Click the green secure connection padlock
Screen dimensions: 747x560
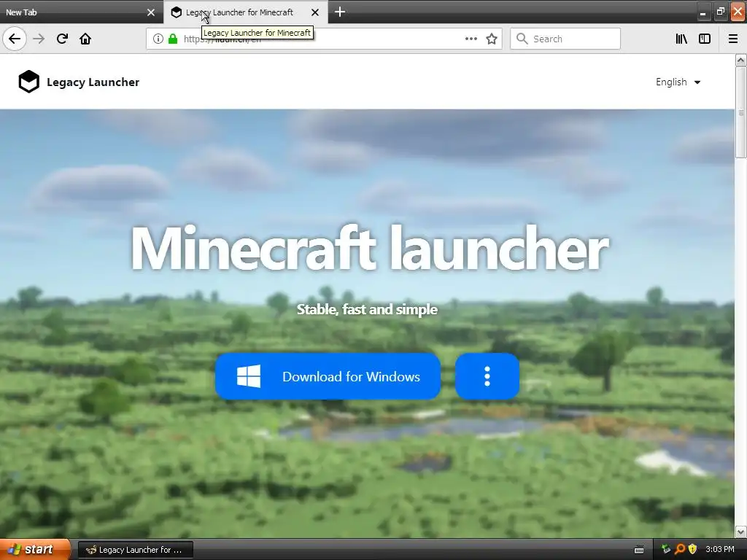(x=172, y=39)
